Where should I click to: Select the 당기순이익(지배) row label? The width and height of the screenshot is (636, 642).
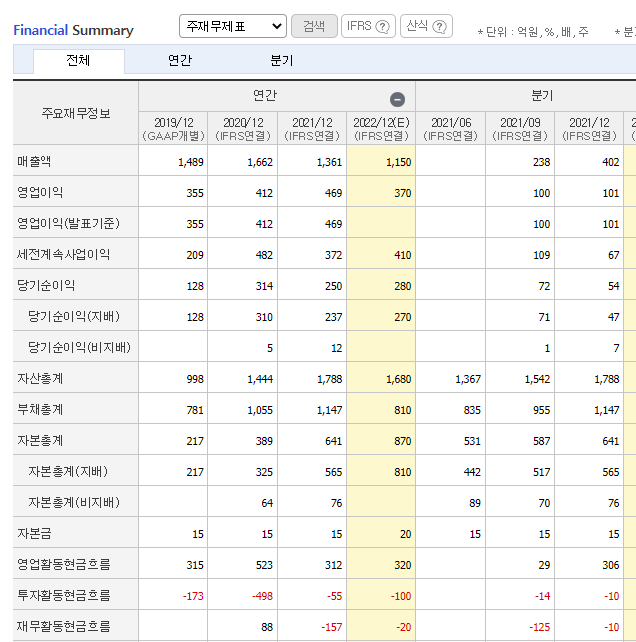coord(74,316)
